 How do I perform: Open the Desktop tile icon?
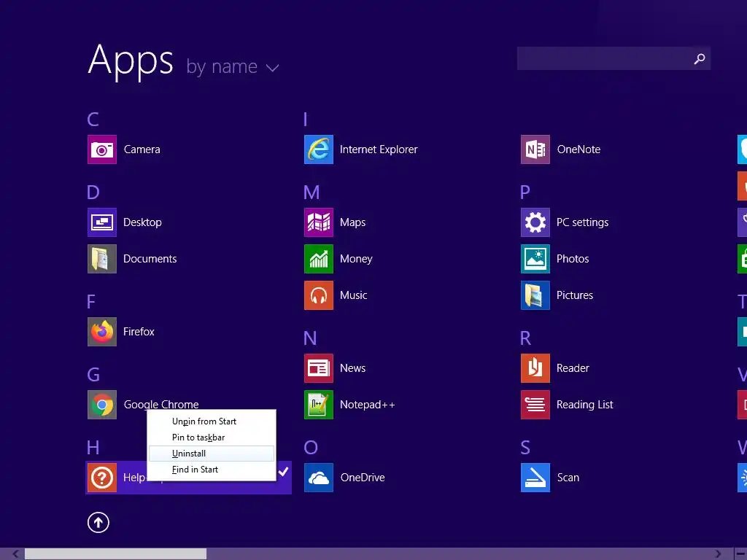pyautogui.click(x=102, y=222)
